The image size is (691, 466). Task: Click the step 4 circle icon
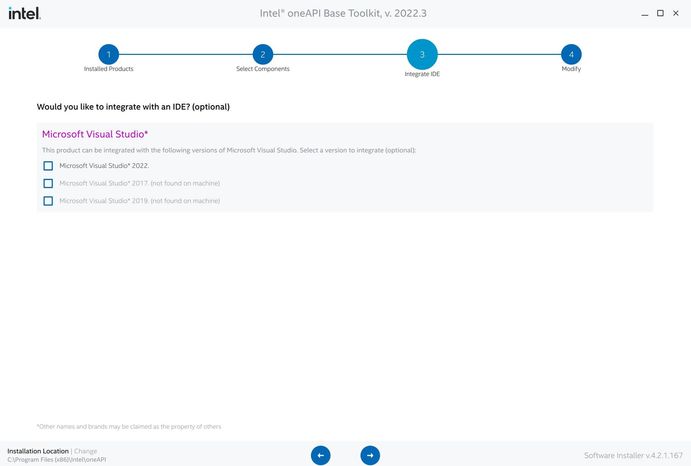[571, 54]
